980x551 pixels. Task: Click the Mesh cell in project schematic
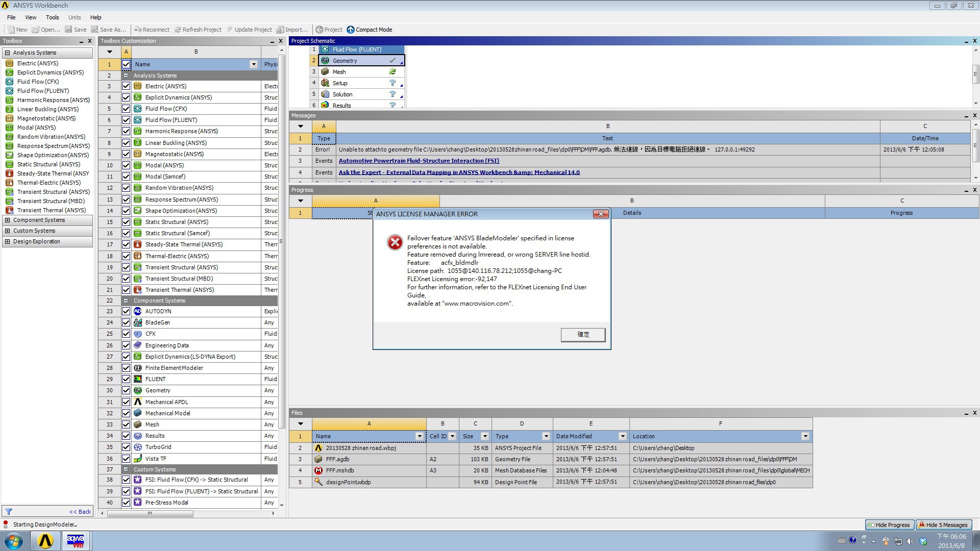point(339,72)
